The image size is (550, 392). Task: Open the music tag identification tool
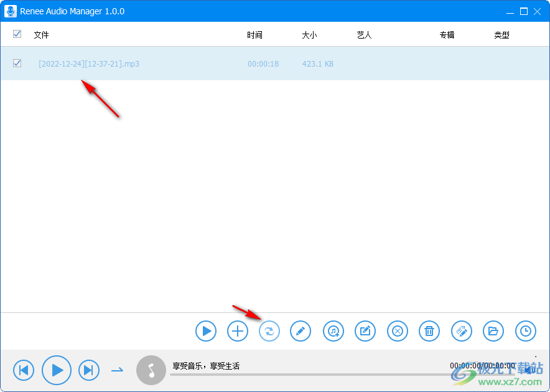(333, 331)
